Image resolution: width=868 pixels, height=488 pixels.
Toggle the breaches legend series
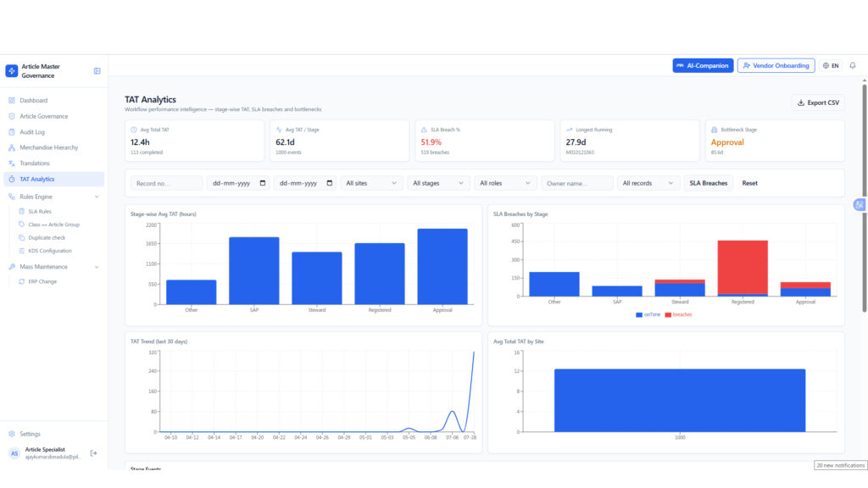[678, 314]
